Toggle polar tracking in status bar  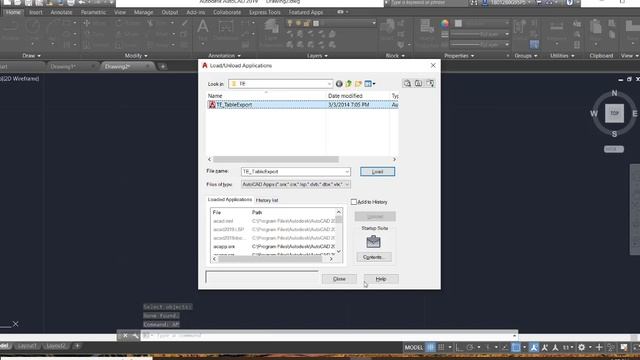point(470,347)
